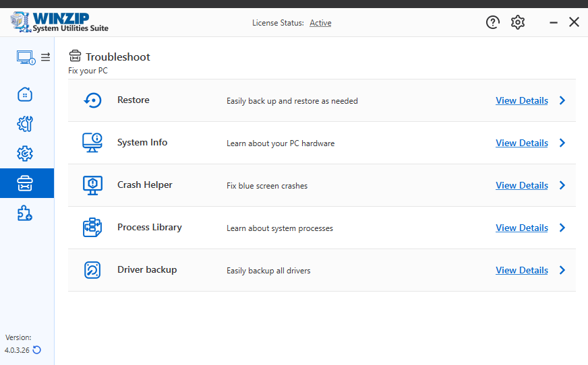Open the puzzle piece add-ons sidebar icon
The width and height of the screenshot is (588, 365).
[x=25, y=213]
